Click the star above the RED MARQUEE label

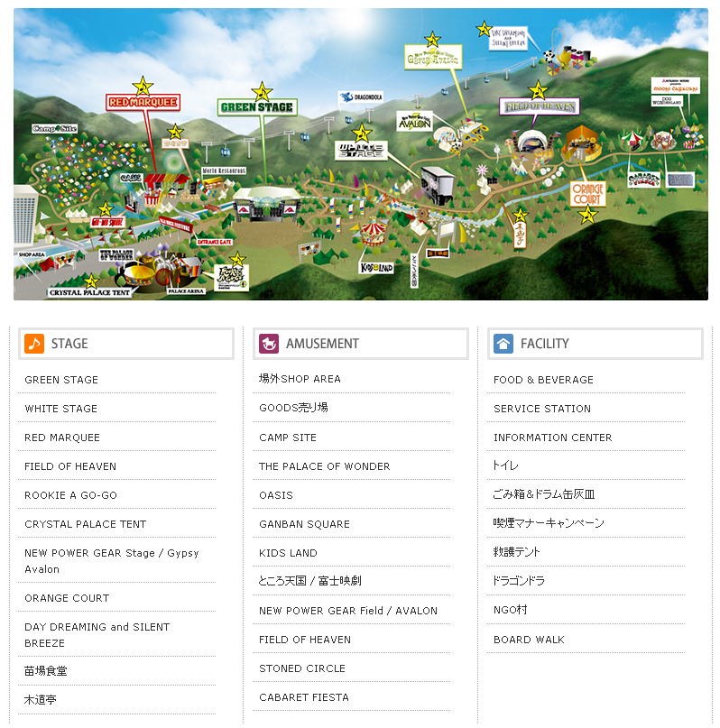tap(143, 86)
